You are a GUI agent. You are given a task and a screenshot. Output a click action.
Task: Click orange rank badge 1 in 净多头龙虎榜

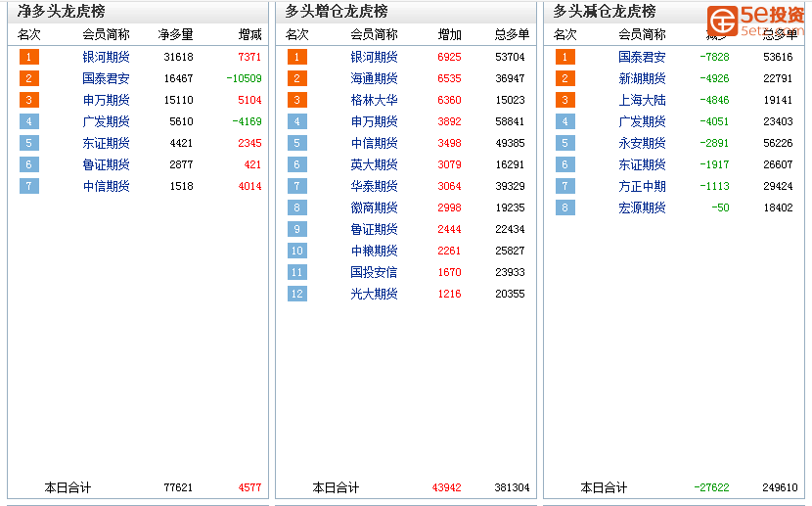tap(29, 57)
